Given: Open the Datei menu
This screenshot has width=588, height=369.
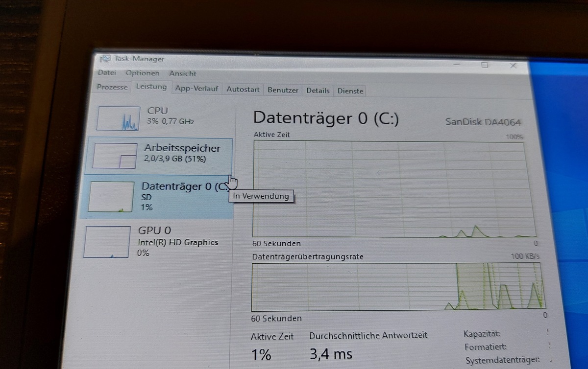Looking at the screenshot, I should pos(107,72).
